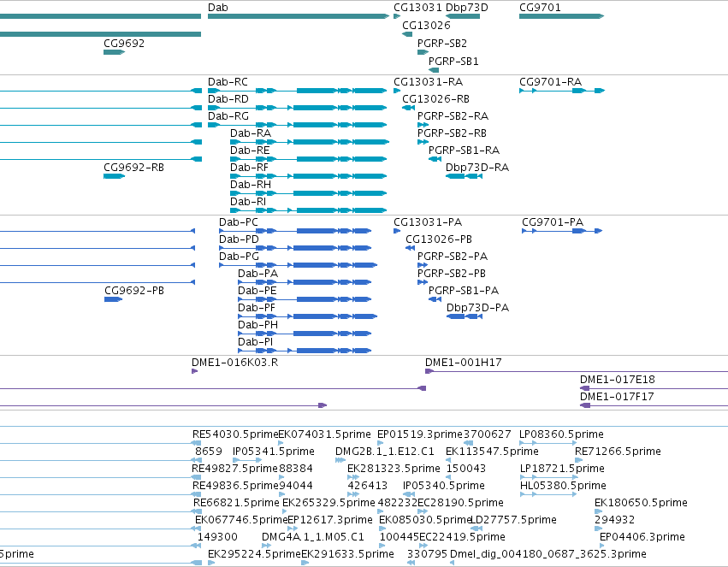The width and height of the screenshot is (728, 567).
Task: Click the Dab-PF protein label
Action: tap(257, 308)
